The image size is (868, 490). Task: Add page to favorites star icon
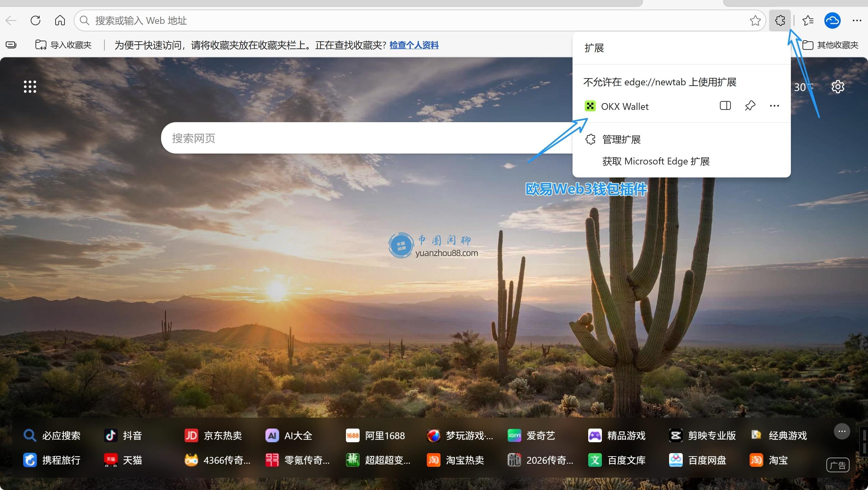(x=755, y=20)
